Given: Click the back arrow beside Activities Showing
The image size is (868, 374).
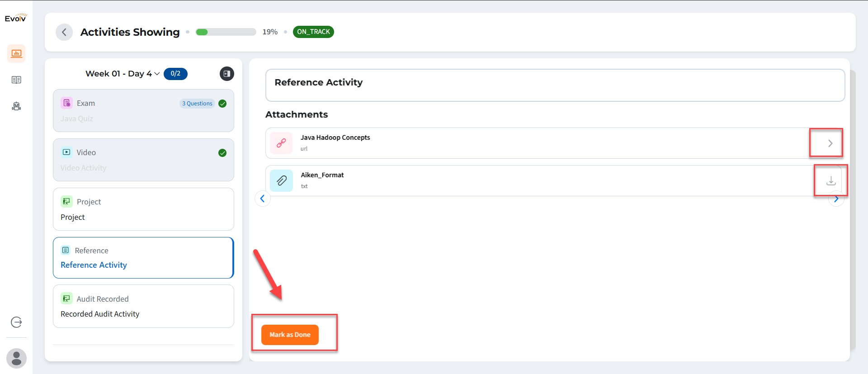Looking at the screenshot, I should click(64, 32).
